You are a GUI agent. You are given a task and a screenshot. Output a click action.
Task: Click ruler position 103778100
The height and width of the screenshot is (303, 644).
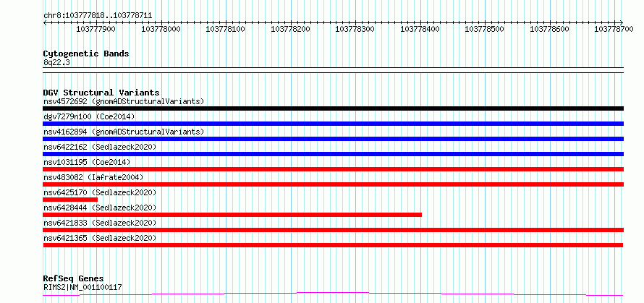[x=226, y=29]
